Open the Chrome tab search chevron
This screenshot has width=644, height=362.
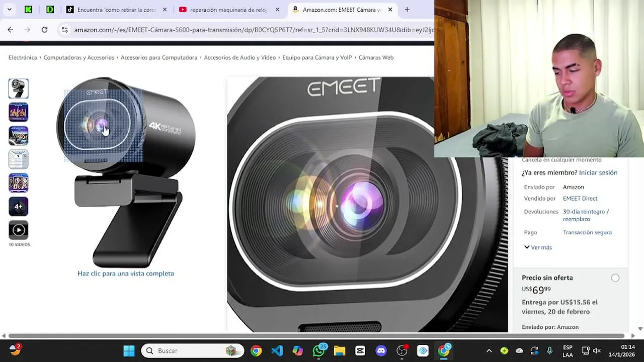(x=9, y=10)
